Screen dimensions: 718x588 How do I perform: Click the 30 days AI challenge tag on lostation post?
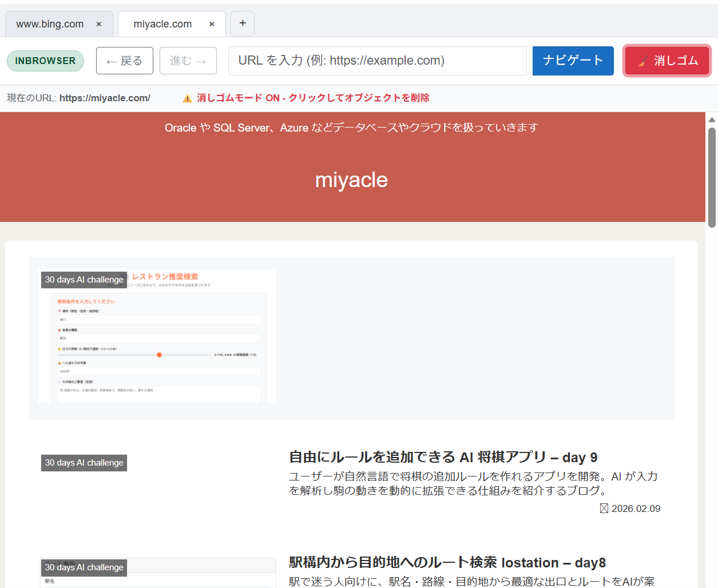tap(84, 567)
